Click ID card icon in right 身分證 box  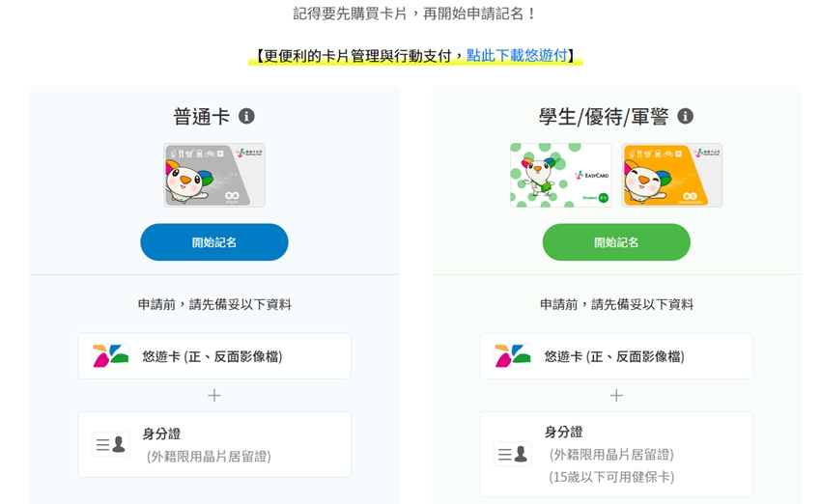(513, 454)
